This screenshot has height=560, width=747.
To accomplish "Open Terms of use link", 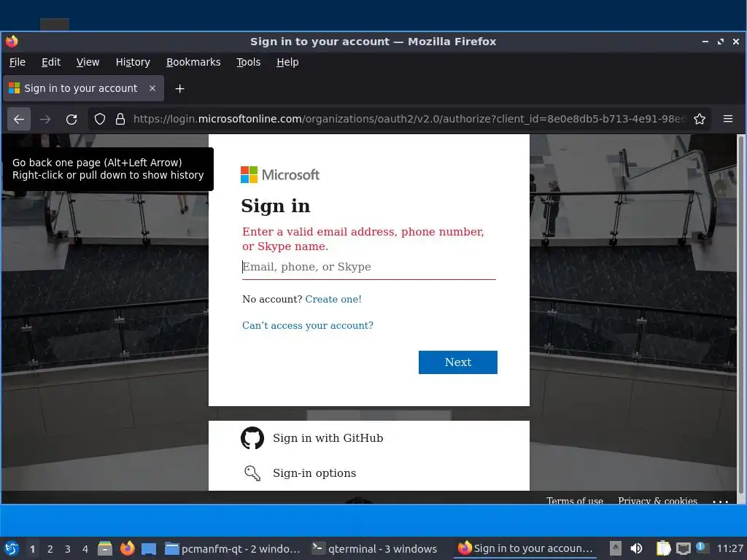I will click(x=575, y=500).
